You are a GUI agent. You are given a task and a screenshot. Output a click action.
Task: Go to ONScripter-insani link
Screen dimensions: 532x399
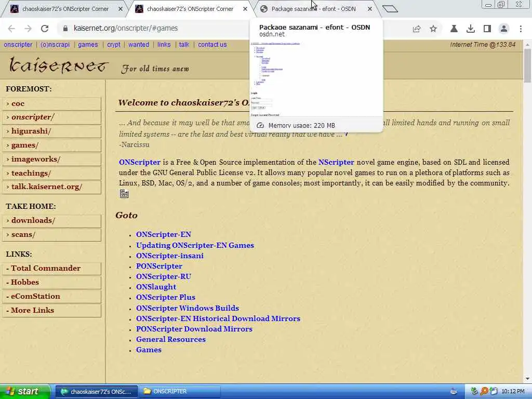(x=170, y=256)
